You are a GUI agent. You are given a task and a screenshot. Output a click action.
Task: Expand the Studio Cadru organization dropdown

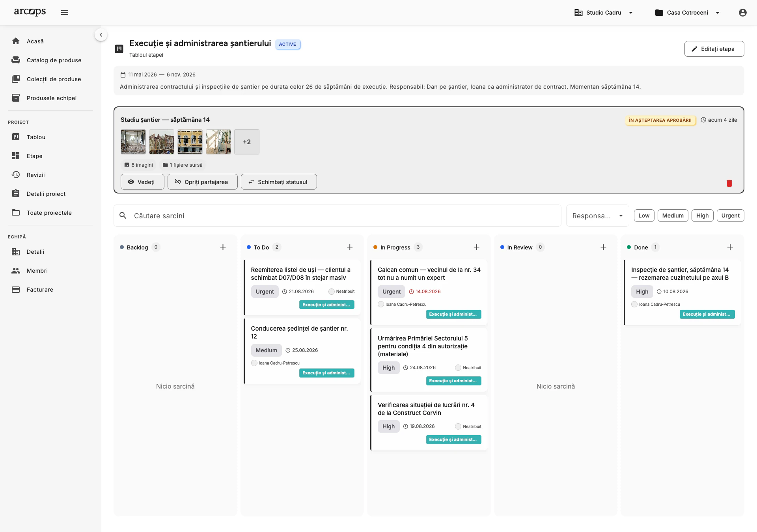(x=604, y=13)
